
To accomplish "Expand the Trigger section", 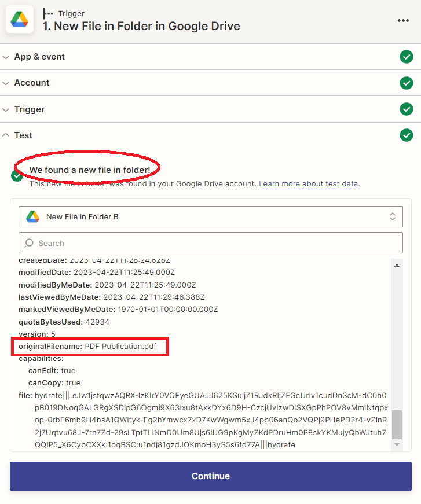I will click(x=29, y=109).
